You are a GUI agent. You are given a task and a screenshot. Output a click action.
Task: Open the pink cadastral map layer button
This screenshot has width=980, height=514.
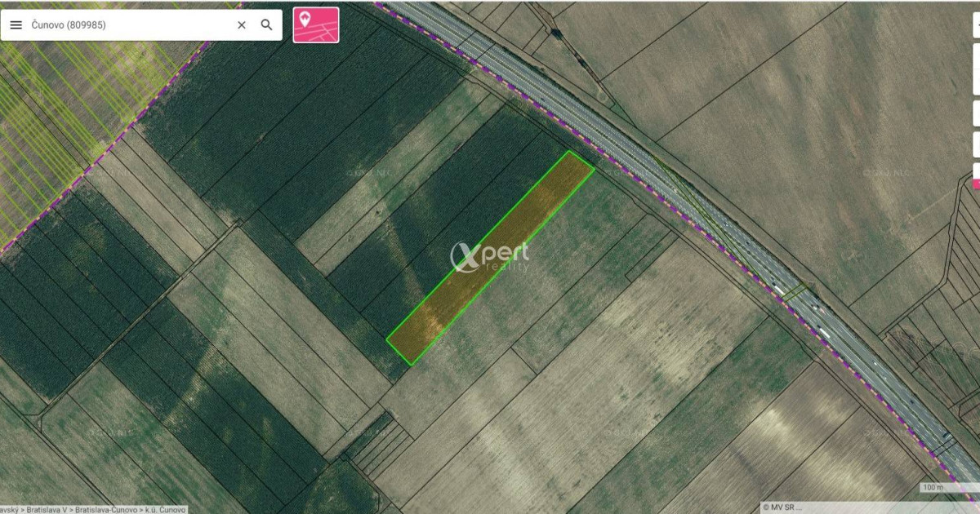click(x=316, y=24)
